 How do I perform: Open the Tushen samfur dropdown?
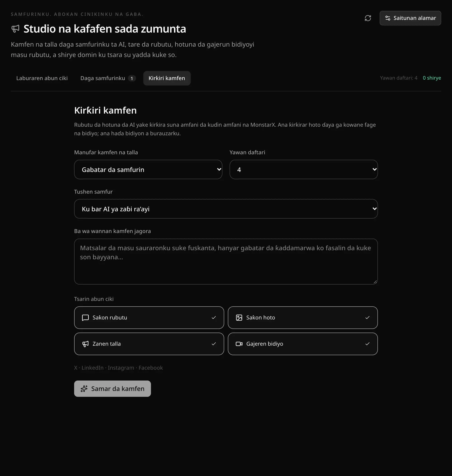(226, 209)
